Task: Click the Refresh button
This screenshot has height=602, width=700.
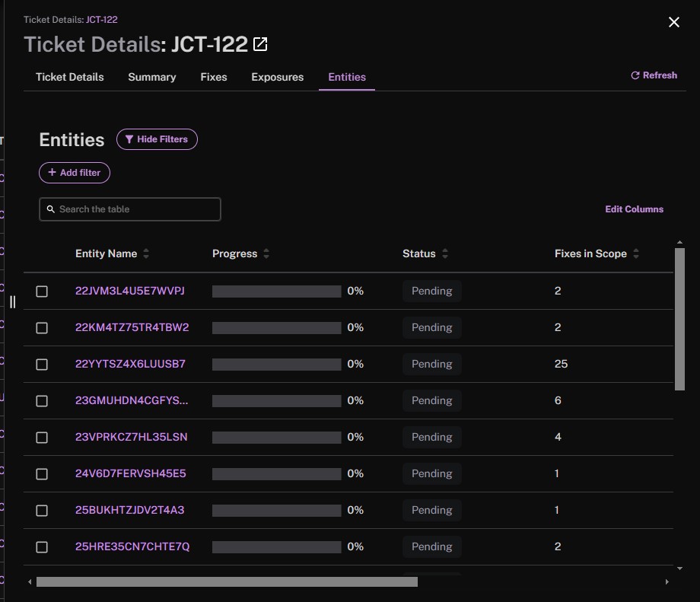Action: 654,75
